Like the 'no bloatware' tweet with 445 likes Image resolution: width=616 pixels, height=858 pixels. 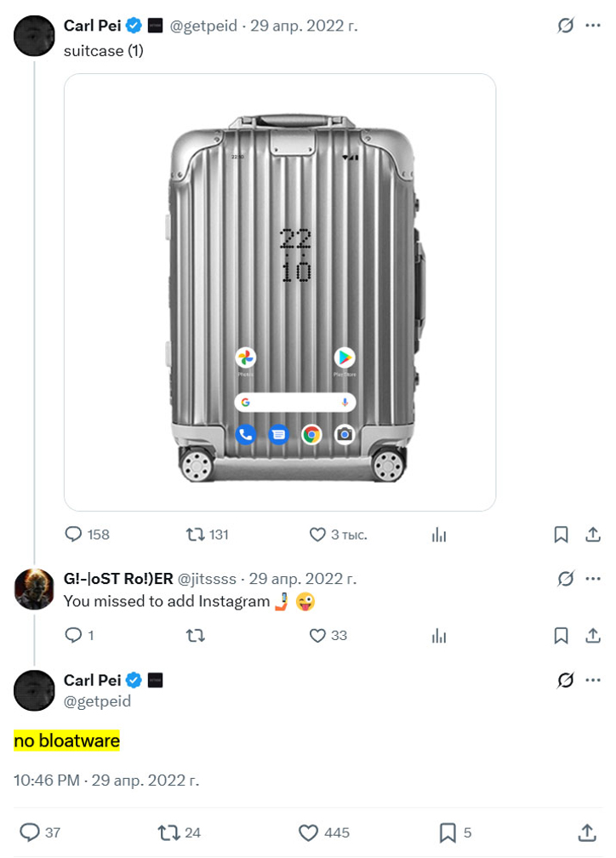coord(308,832)
